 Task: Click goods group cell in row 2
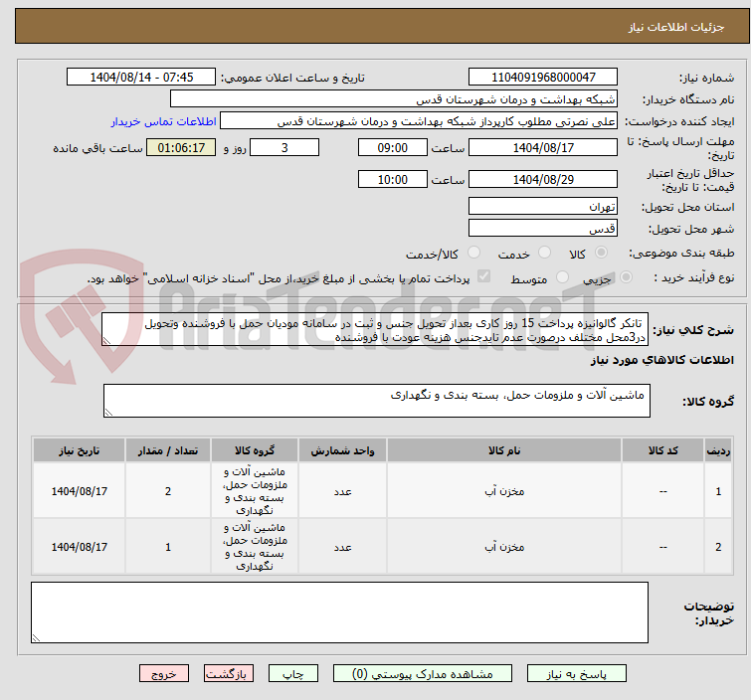[255, 547]
